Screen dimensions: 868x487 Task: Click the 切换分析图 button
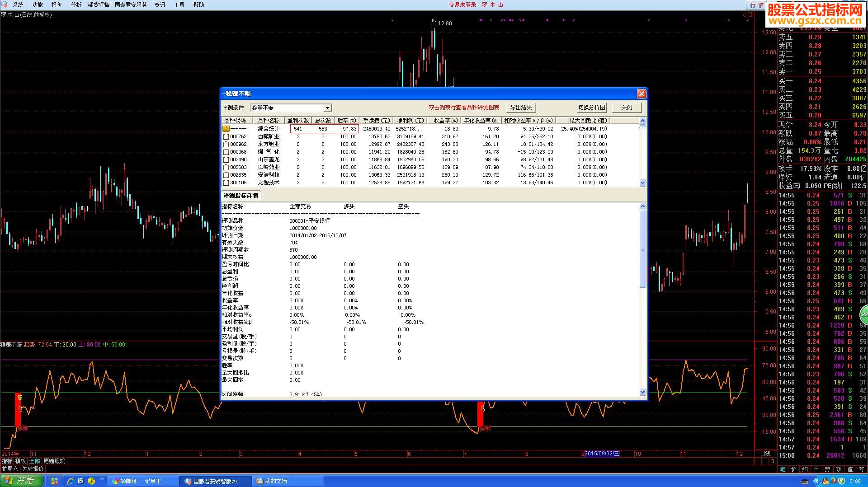point(591,108)
